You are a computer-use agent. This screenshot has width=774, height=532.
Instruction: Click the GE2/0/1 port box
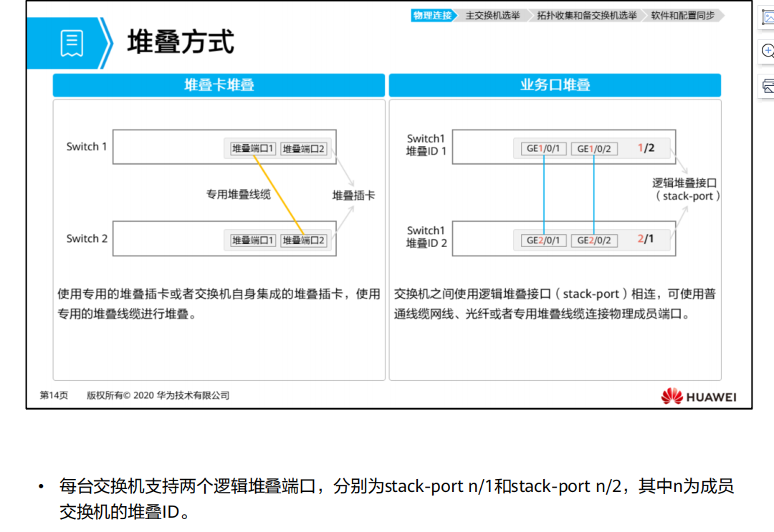point(543,240)
